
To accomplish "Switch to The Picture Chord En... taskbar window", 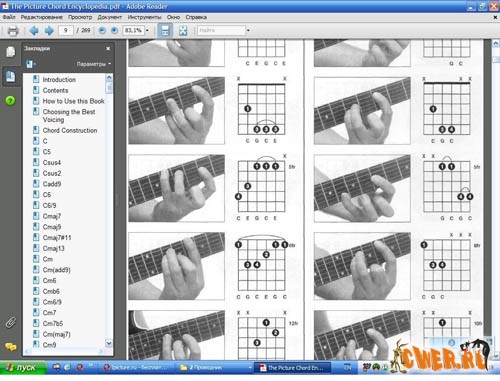I will tap(292, 368).
